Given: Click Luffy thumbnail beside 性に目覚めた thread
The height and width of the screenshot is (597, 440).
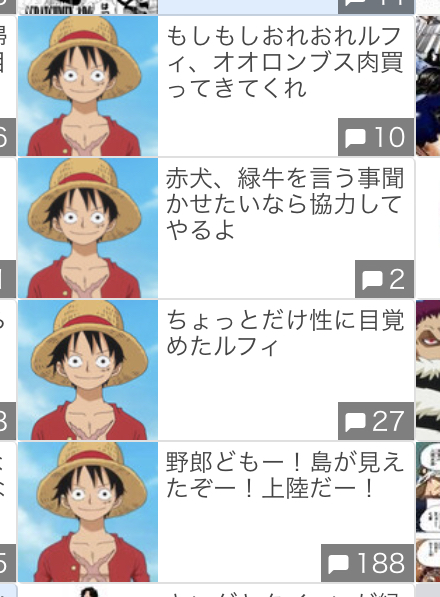Looking at the screenshot, I should pos(88,370).
